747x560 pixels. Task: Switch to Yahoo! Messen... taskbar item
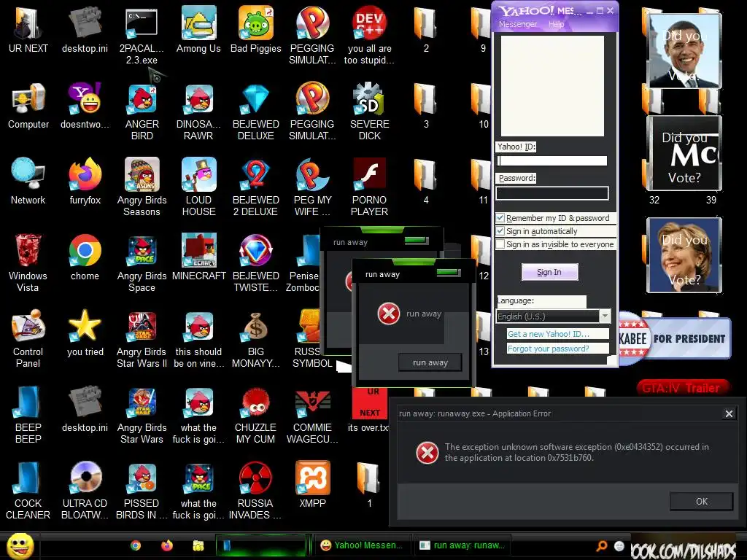coord(362,545)
